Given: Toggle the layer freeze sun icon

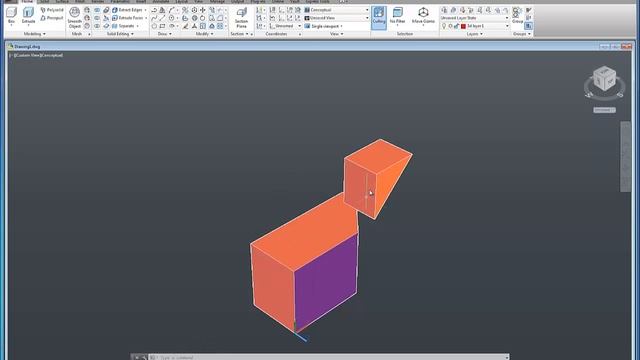Looking at the screenshot, I should pos(450,26).
